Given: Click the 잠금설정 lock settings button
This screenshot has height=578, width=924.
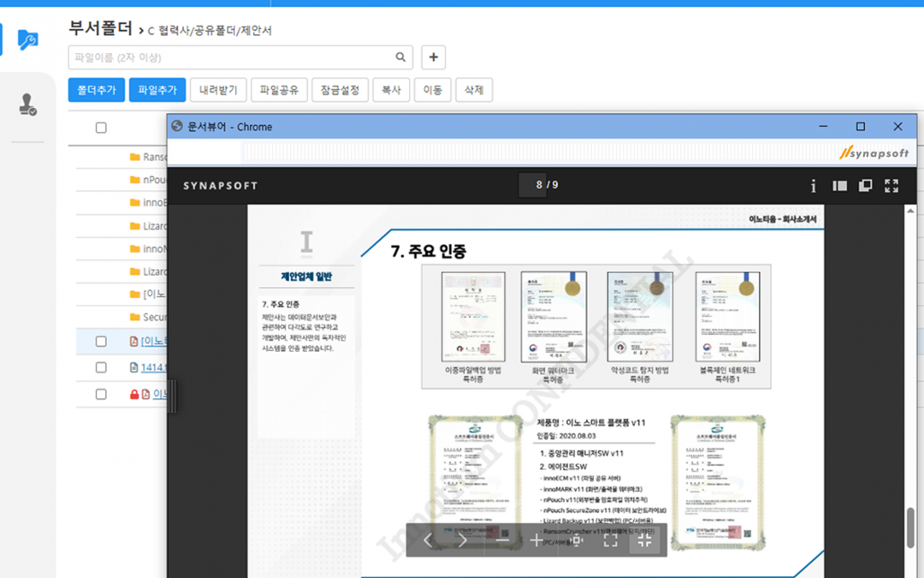Looking at the screenshot, I should [340, 90].
